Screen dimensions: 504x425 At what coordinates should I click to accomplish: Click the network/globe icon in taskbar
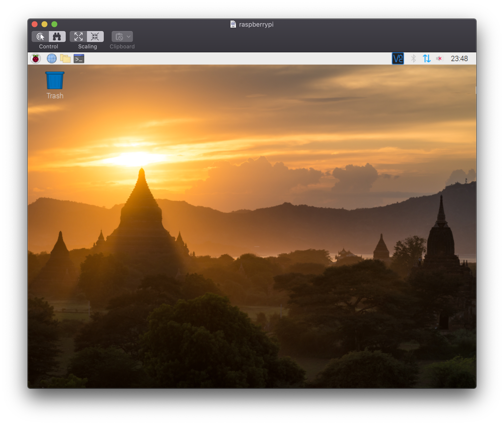[51, 58]
